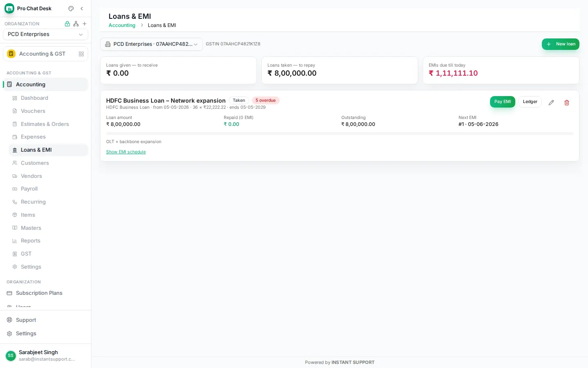
Task: Open apps grid icon beside Accounting & GST
Action: (x=81, y=54)
